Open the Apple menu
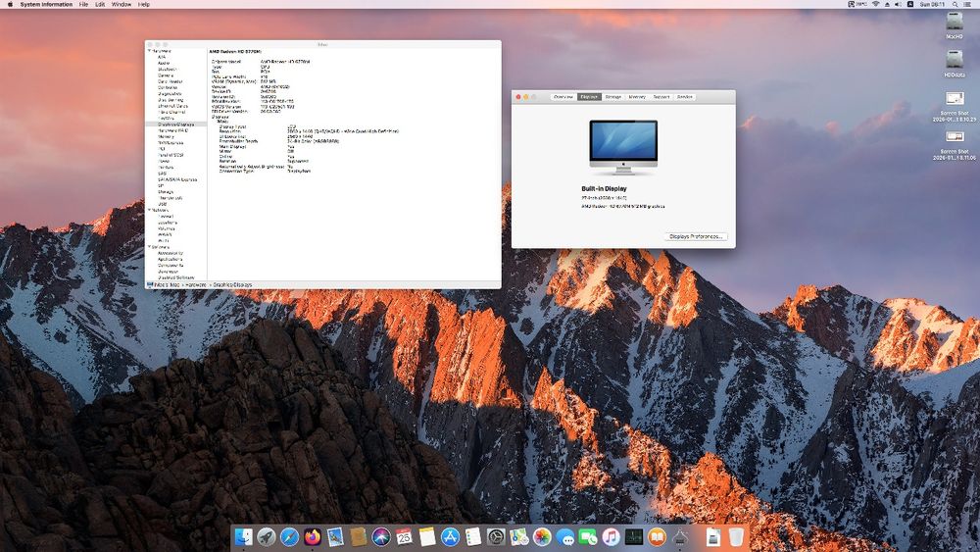Image resolution: width=980 pixels, height=552 pixels. 10,4
